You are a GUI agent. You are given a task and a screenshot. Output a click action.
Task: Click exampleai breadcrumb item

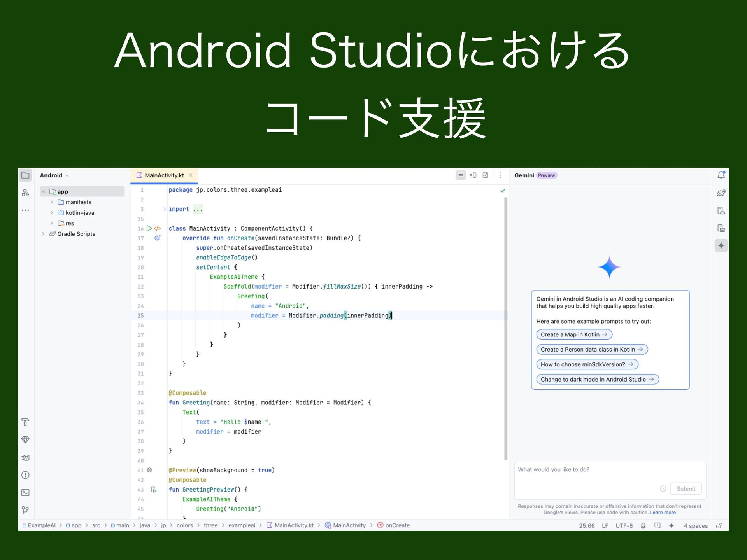tap(242, 525)
